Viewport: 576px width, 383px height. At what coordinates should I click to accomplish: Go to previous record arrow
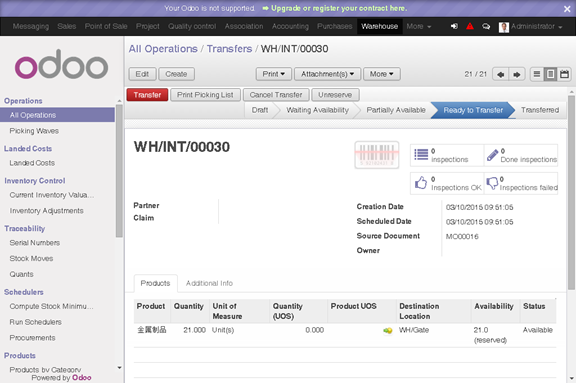[x=500, y=74]
